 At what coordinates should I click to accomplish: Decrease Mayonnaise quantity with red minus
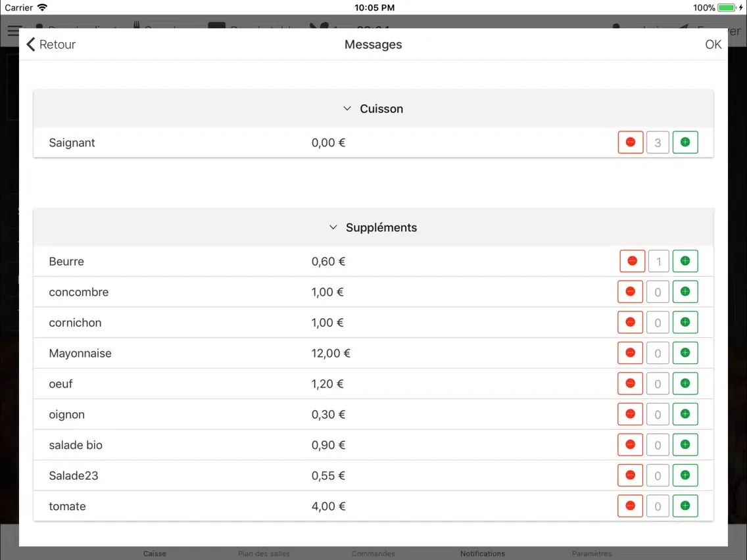pos(630,353)
